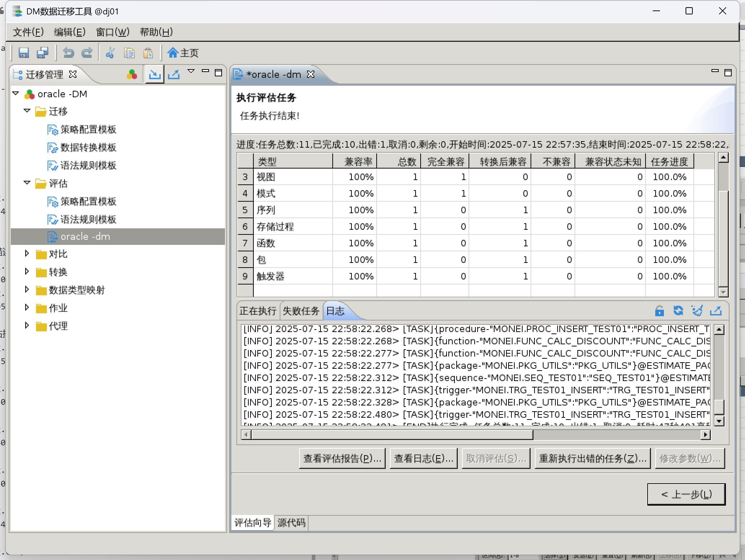Click the Save icon in toolbar
The image size is (745, 560).
(x=24, y=53)
